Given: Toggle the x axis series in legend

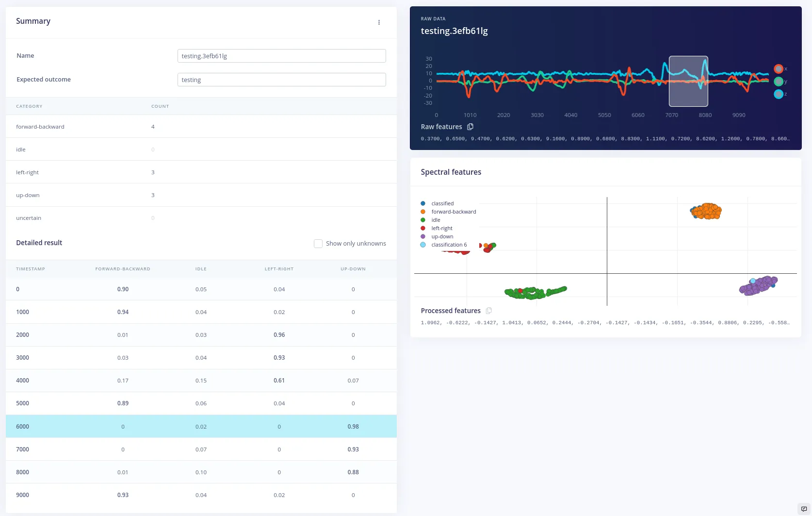Looking at the screenshot, I should (x=779, y=69).
